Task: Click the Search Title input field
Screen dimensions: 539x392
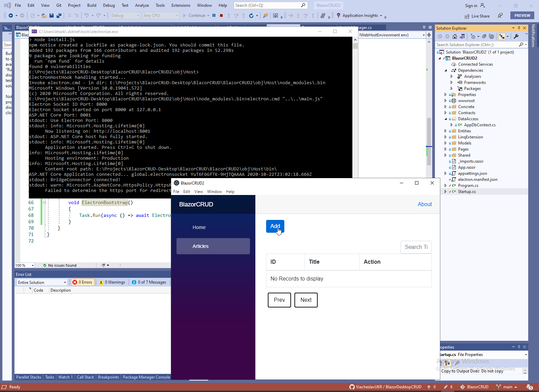Action: [x=416, y=247]
